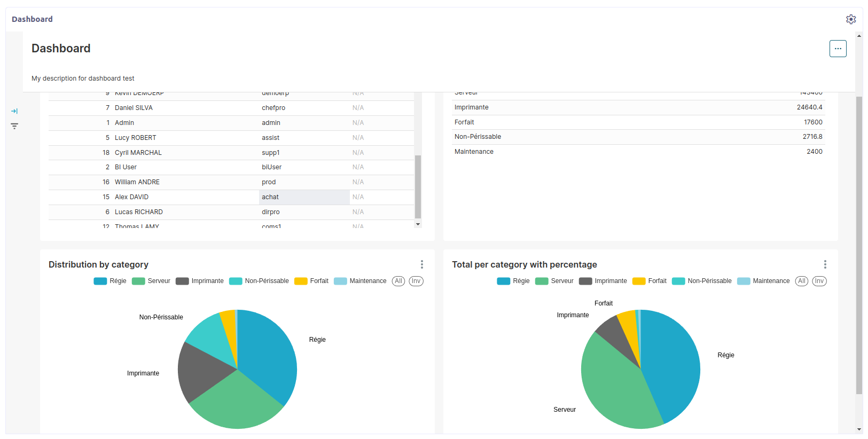This screenshot has height=439, width=868.
Task: Click the expand sidebar arrow icon
Action: point(14,111)
